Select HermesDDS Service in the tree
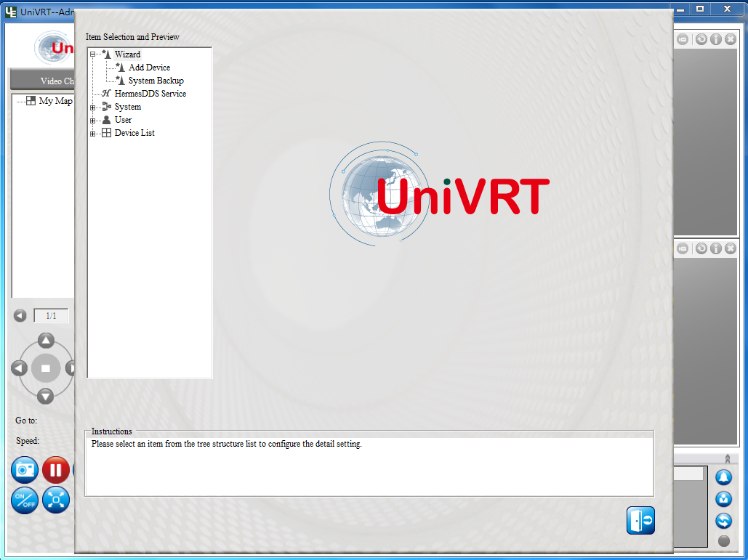 (150, 94)
